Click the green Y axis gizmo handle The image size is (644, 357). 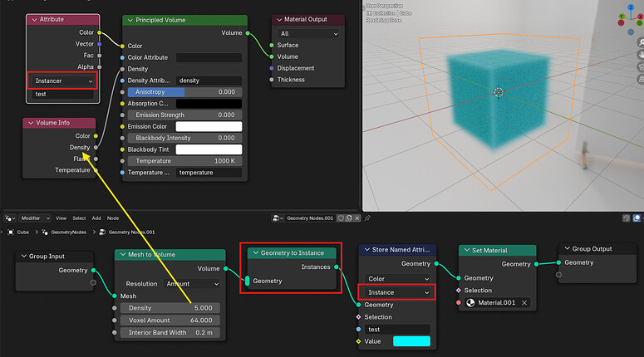[x=622, y=17]
